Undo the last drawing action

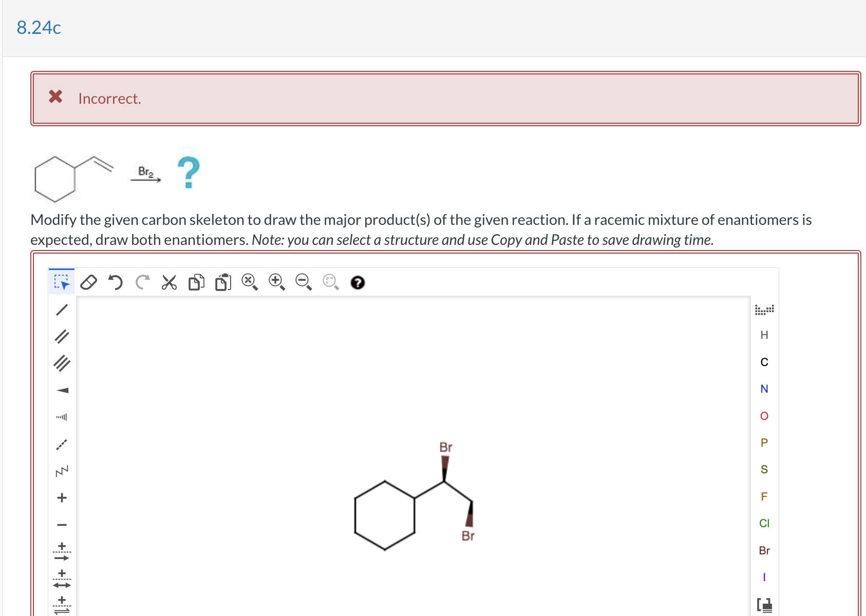pyautogui.click(x=116, y=282)
